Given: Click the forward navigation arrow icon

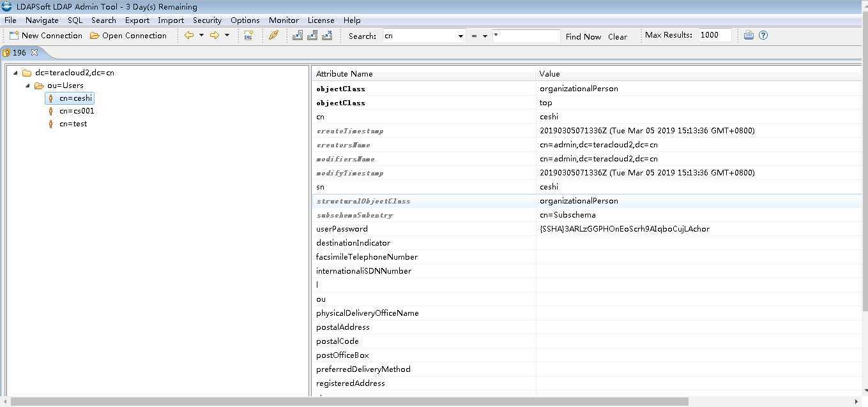Looking at the screenshot, I should pos(215,36).
